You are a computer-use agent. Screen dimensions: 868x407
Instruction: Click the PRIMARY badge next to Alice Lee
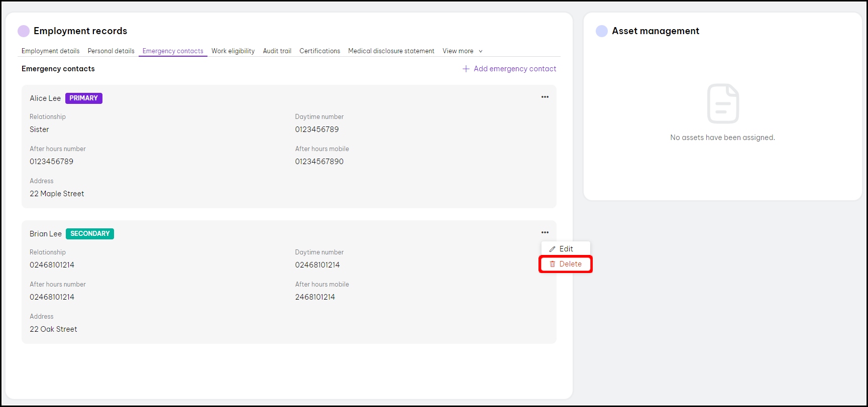tap(83, 98)
